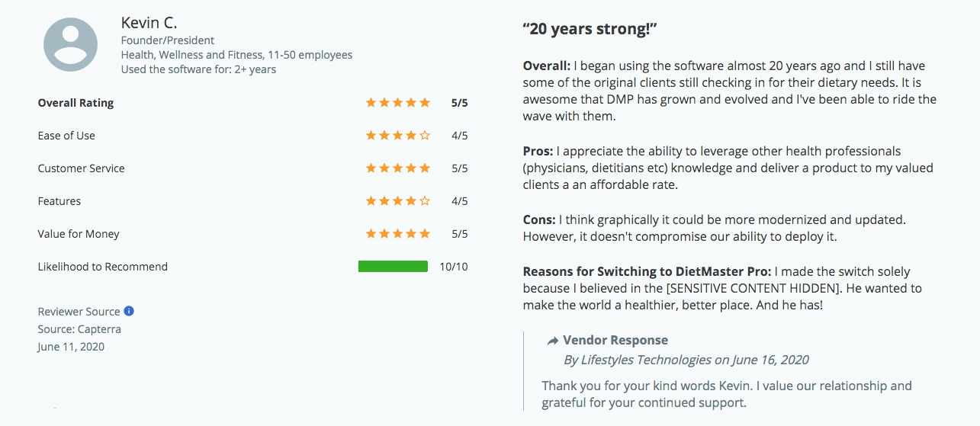Click the Vendor Response reply arrow icon
This screenshot has height=426, width=980.
coord(553,341)
